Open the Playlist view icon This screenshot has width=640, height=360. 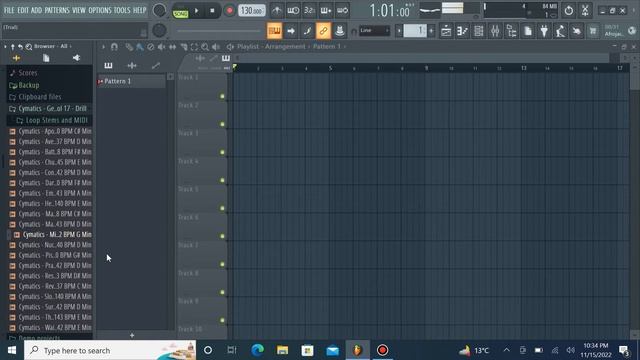[x=446, y=31]
